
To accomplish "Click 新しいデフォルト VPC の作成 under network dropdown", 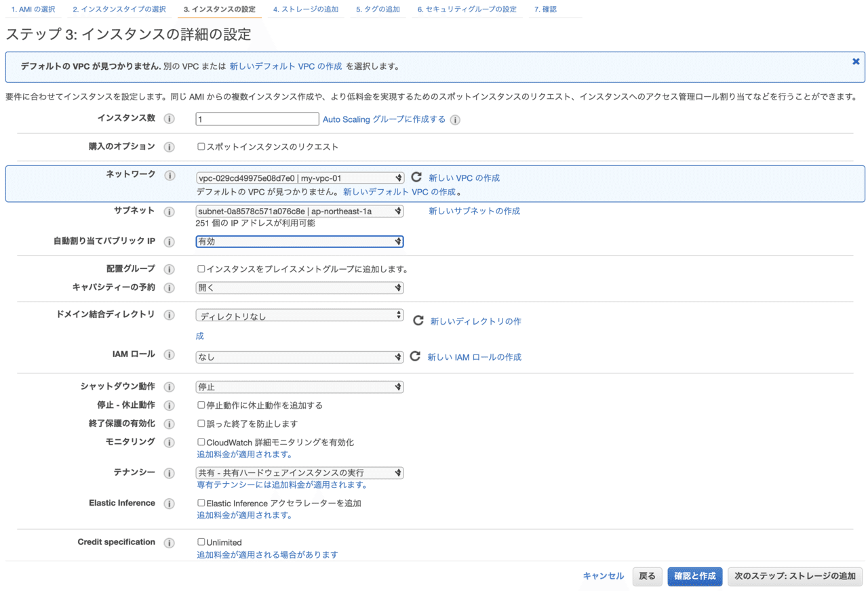I will pos(399,192).
